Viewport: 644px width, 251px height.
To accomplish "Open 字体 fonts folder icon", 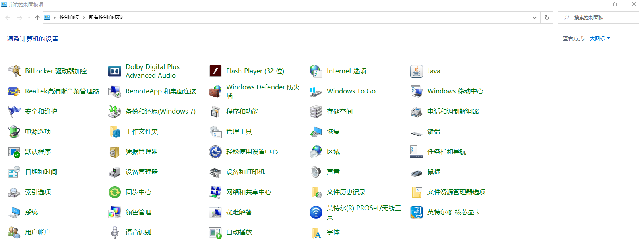I will click(316, 232).
